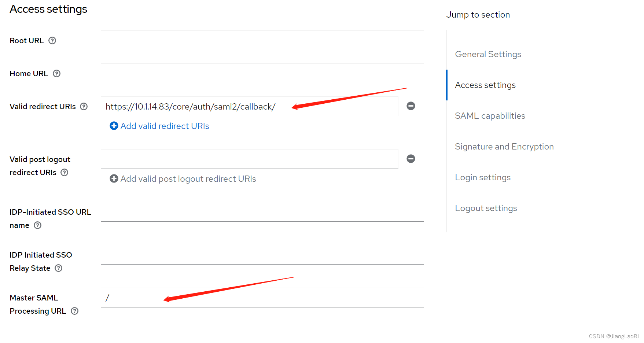The height and width of the screenshot is (343, 644).
Task: Jump to the SAML capabilities section
Action: pyautogui.click(x=490, y=115)
